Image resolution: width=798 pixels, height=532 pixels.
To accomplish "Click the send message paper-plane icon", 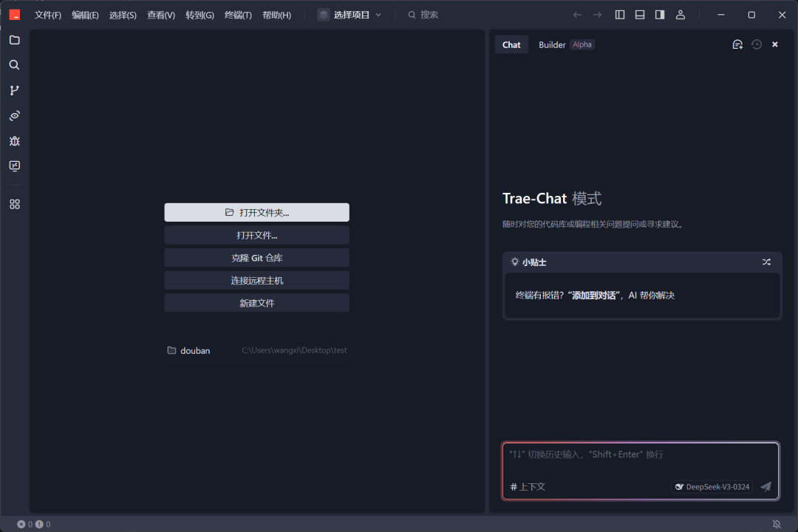I will (766, 487).
